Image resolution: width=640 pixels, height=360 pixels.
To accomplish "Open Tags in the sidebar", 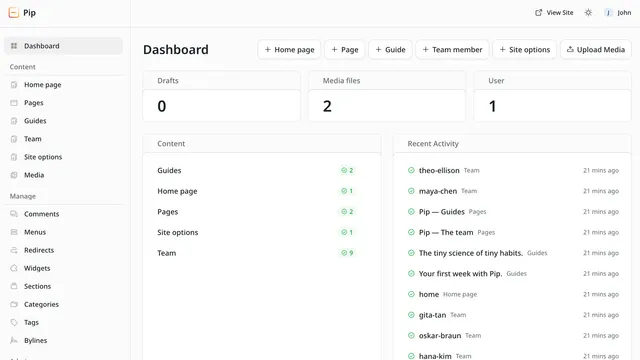I will click(63, 322).
